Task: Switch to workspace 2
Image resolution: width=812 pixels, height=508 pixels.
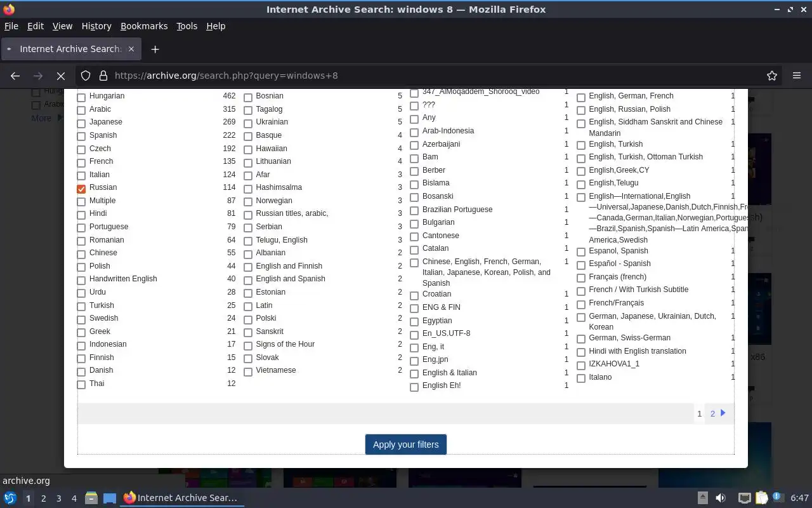Action: pos(43,498)
